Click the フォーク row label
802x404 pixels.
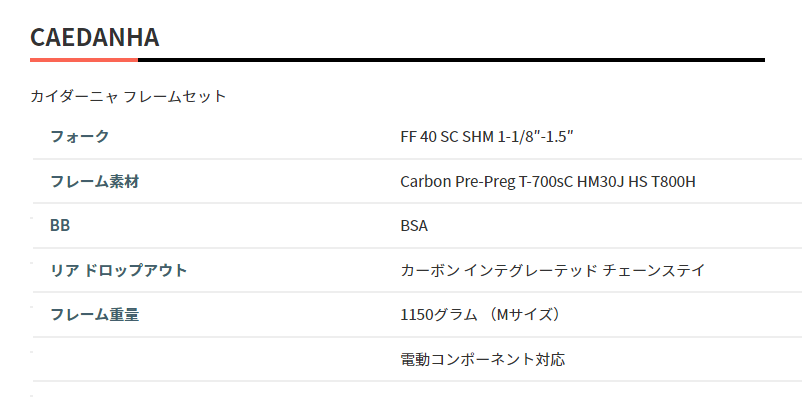pos(79,137)
